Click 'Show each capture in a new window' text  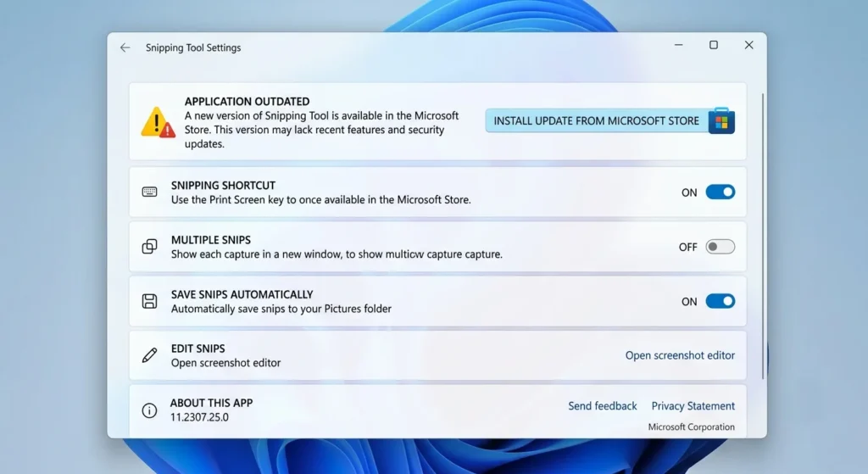pos(337,254)
